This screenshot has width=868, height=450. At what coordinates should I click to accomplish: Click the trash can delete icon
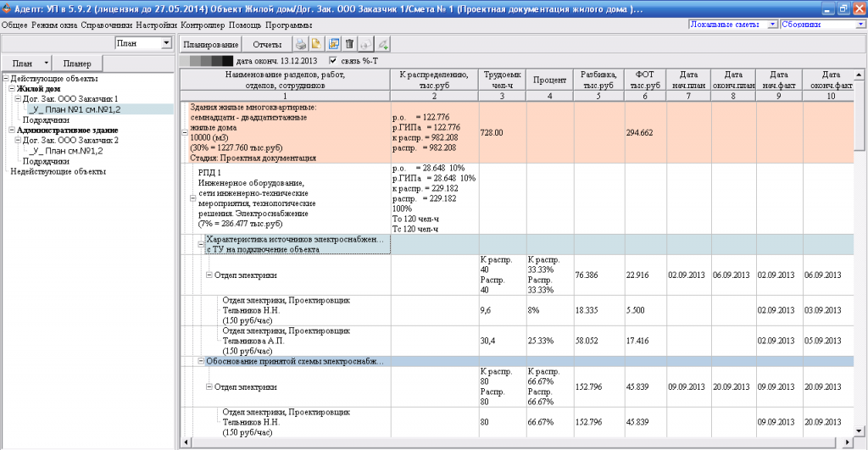click(x=349, y=44)
